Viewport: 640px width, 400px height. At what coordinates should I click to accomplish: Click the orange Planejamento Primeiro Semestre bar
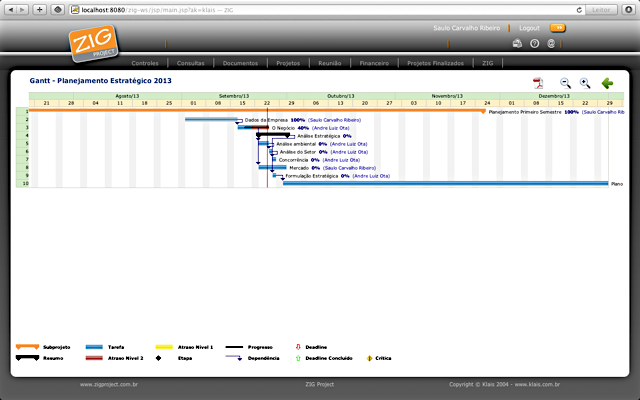(x=257, y=111)
